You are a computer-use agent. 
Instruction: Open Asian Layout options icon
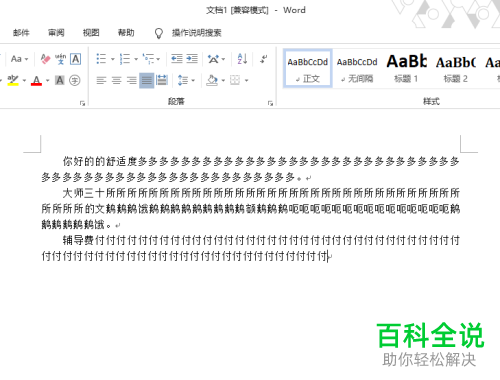(213, 59)
